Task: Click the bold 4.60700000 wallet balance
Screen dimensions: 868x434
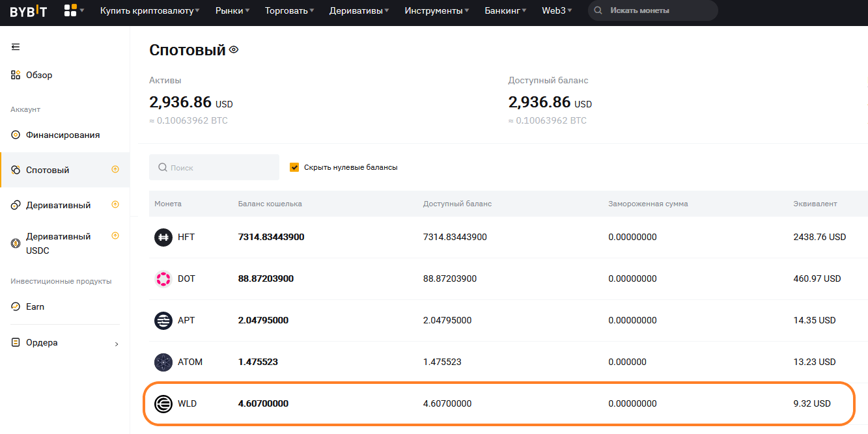Action: click(264, 403)
